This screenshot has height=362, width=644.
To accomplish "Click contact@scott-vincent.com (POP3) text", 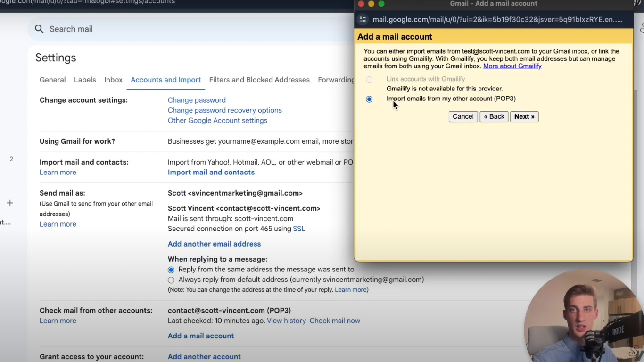I will [229, 310].
